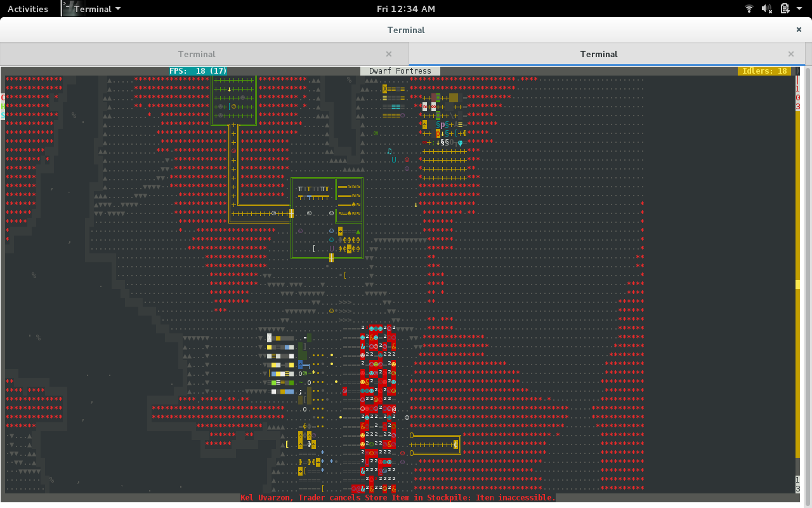
Task: Close the first Terminal tab
Action: coord(389,54)
